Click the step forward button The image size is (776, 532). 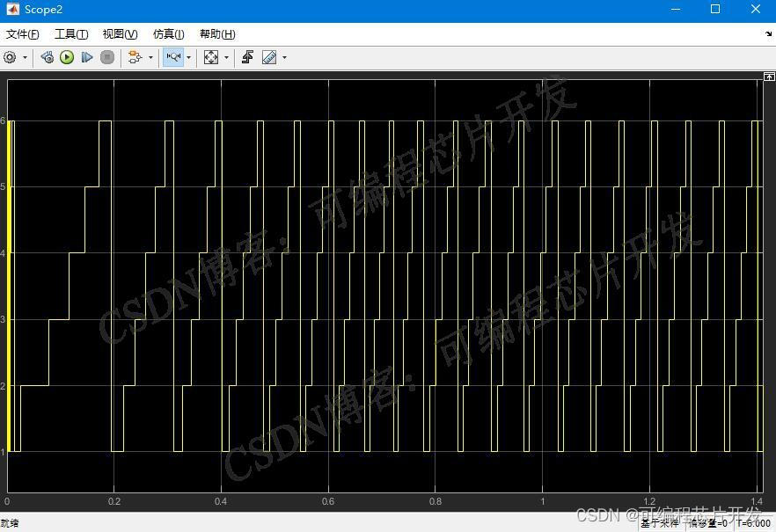pos(87,57)
